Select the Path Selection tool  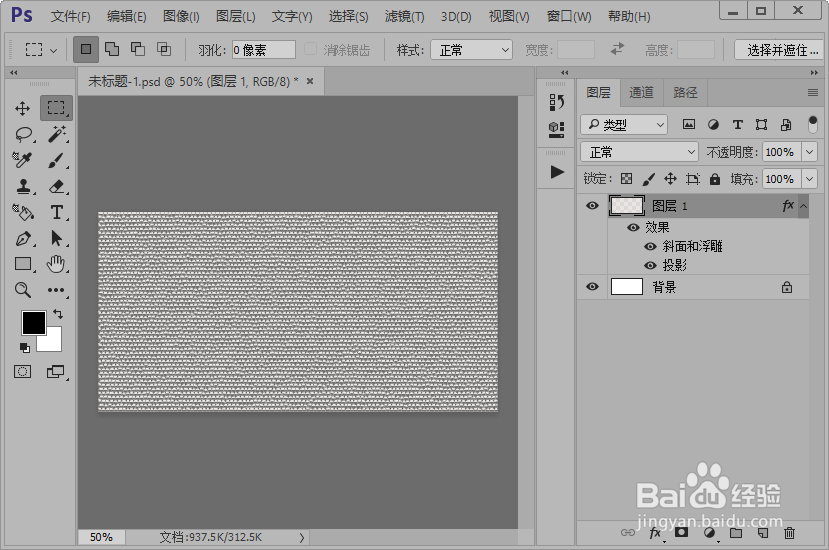coord(56,239)
